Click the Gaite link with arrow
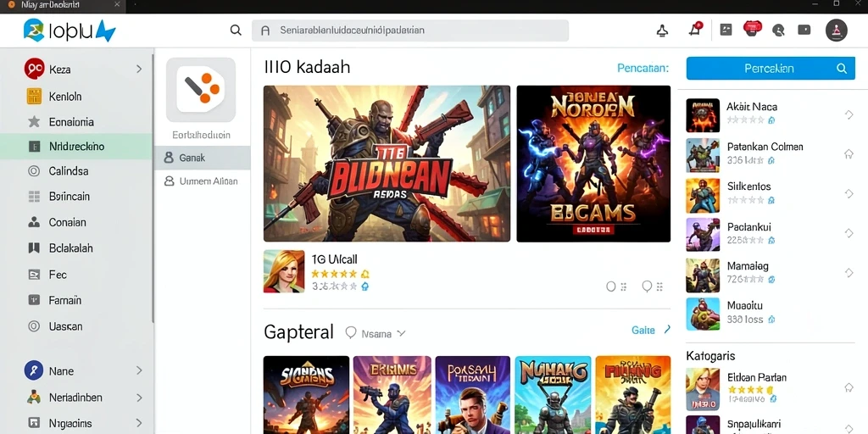Viewport: 868px width, 434px height. coord(651,330)
